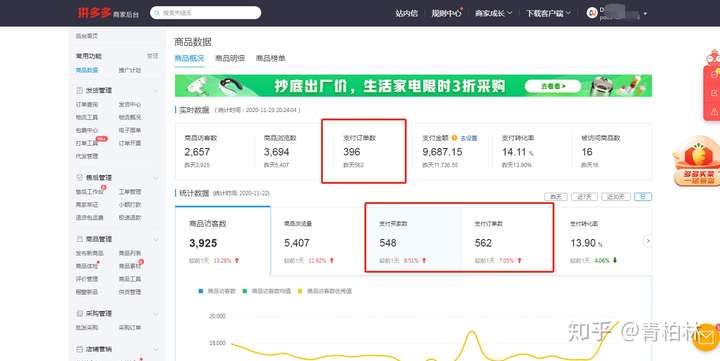Screen dimensions: 720x361
Task: Collapse the 采购管理 sidebar section chevron
Action: 155,314
